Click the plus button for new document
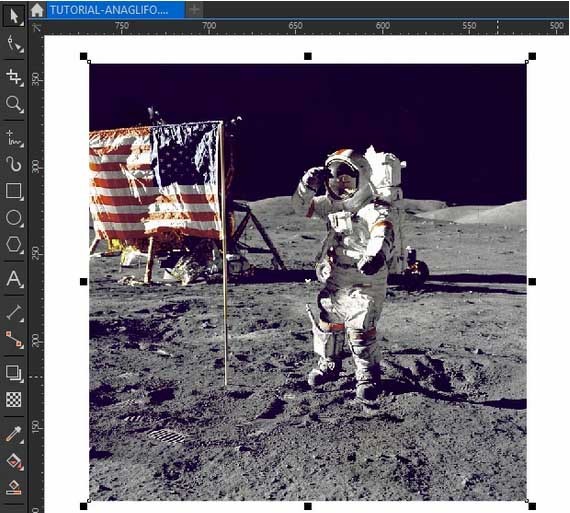Image resolution: width=570 pixels, height=513 pixels. point(194,10)
